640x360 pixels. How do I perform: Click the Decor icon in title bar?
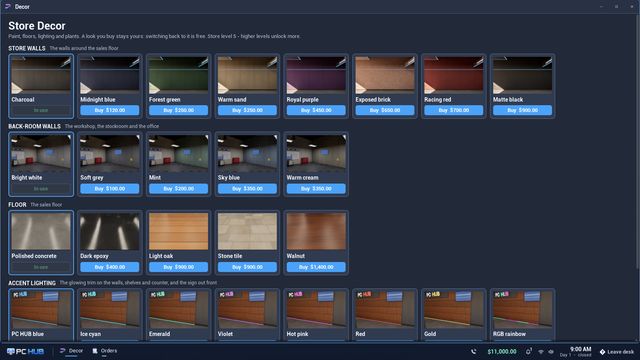(8, 7)
